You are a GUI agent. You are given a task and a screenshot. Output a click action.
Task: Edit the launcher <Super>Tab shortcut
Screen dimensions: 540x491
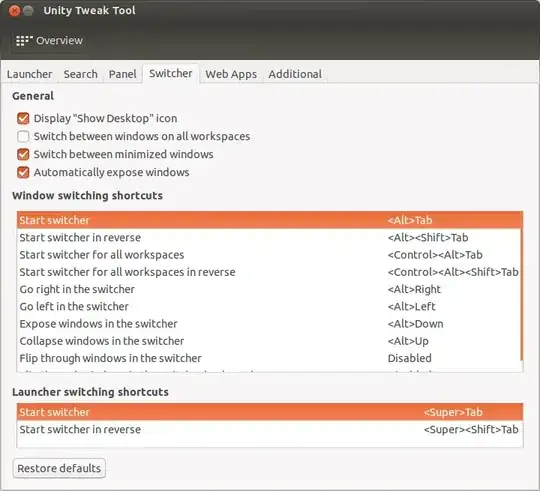point(453,412)
